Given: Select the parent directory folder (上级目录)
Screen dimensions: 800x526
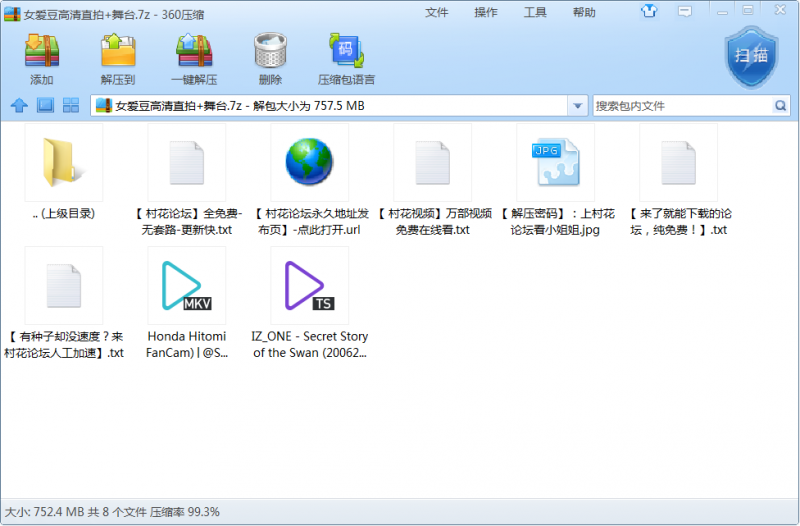Looking at the screenshot, I should tap(64, 165).
